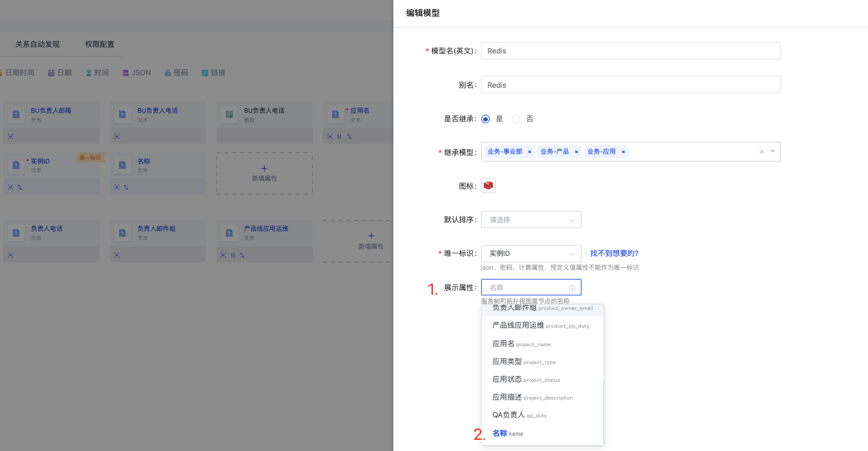This screenshot has width=868, height=451.
Task: Switch to the 权限配置 tab
Action: coord(100,44)
